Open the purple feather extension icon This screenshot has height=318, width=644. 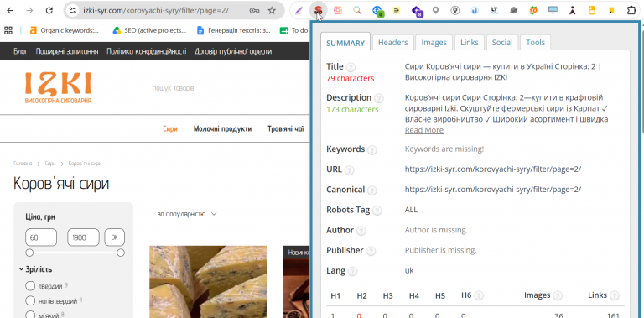(299, 11)
